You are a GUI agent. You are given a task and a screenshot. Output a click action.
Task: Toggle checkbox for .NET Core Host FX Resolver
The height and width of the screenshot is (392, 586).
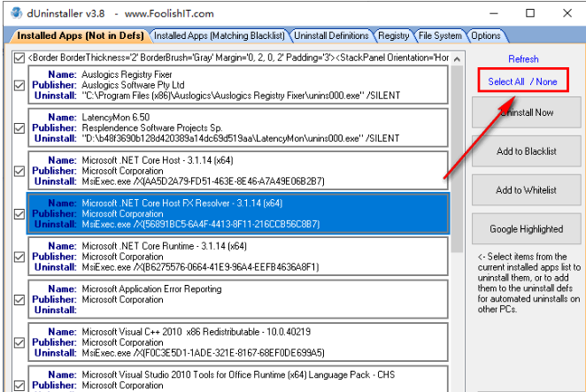pos(19,214)
